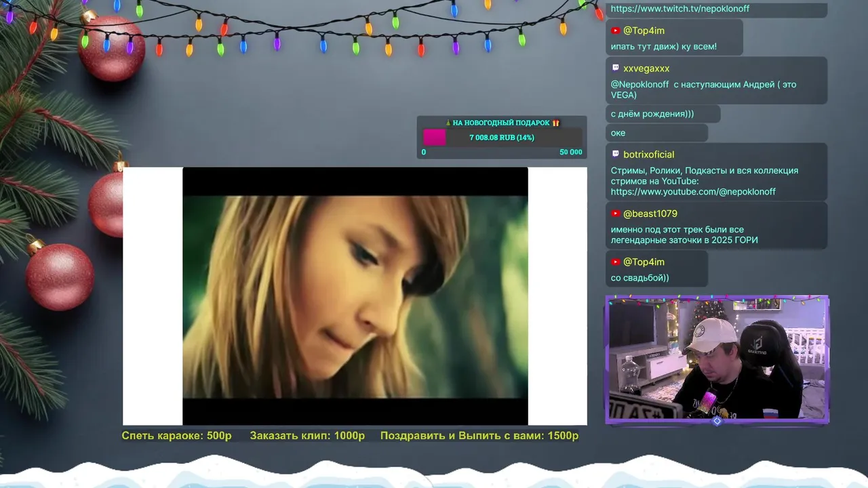Click the streamer's webcam feed
This screenshot has height=488, width=868.
pyautogui.click(x=717, y=359)
